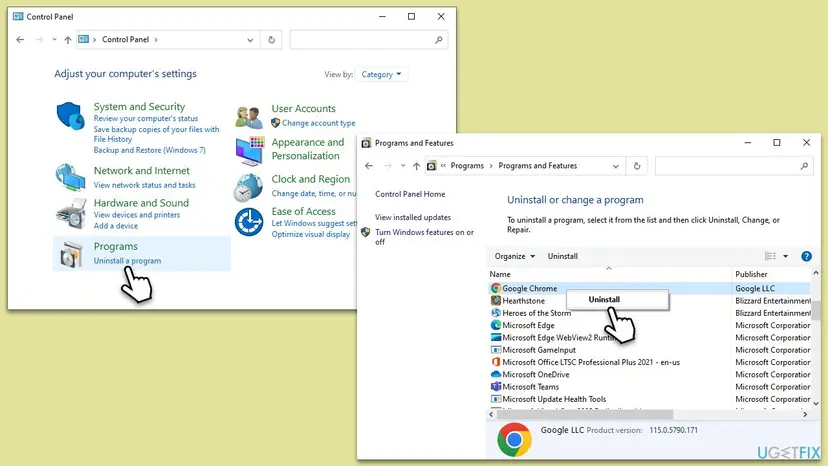Focus the Programs and Features search box

tap(734, 166)
